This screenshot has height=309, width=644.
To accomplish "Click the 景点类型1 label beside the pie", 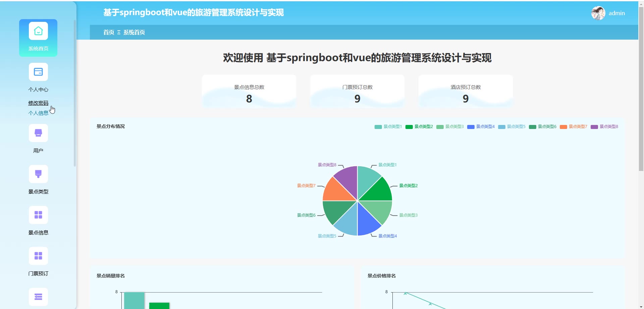I will pos(387,165).
